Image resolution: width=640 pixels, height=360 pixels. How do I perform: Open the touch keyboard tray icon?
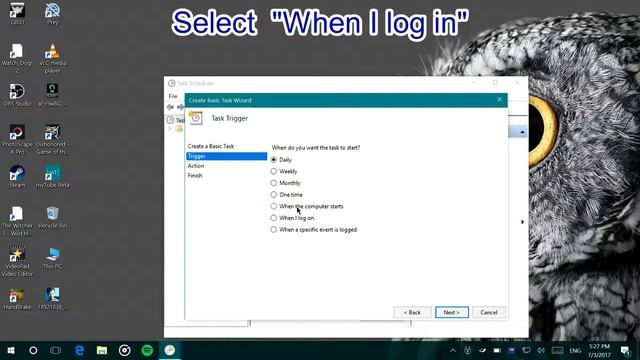pyautogui.click(x=557, y=351)
